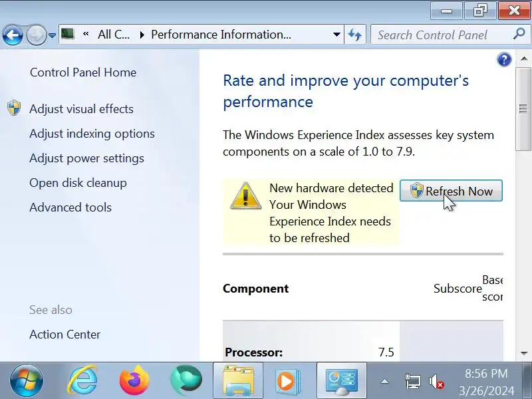Open Windows Explorer folder taskbar icon
This screenshot has width=532, height=399.
point(238,380)
